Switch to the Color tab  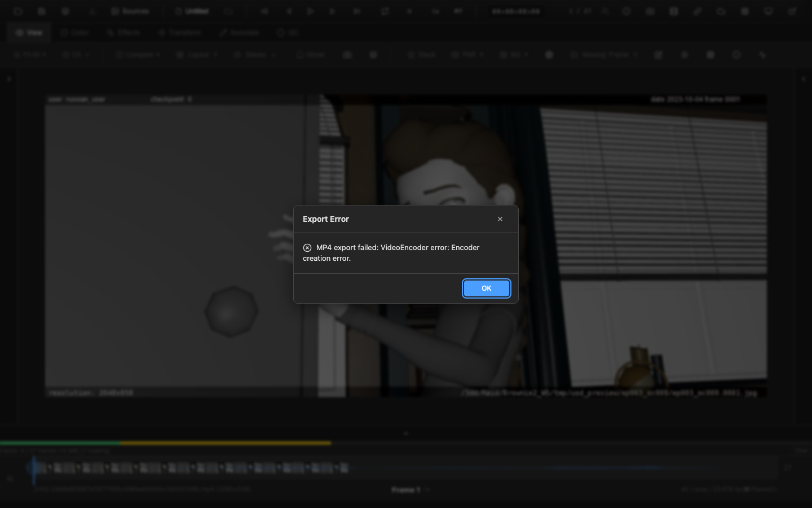tap(75, 32)
